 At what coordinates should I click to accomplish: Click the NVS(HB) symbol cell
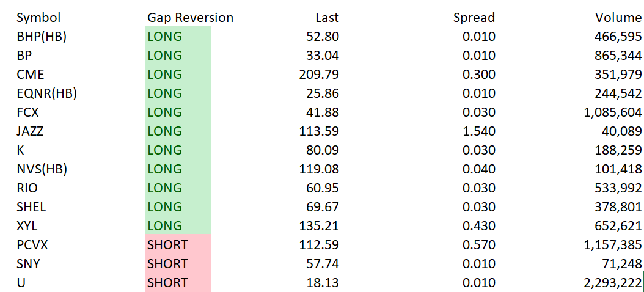point(42,169)
